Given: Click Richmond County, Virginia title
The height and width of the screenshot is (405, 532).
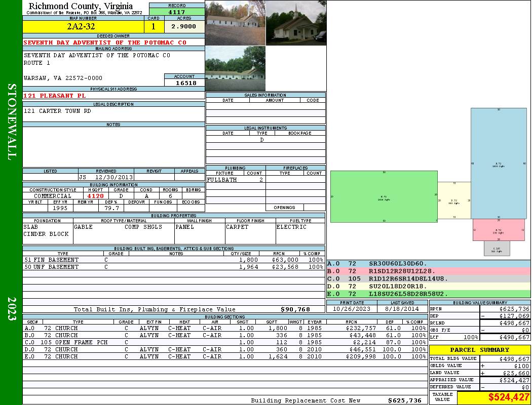Looking at the screenshot, I should [x=81, y=6].
